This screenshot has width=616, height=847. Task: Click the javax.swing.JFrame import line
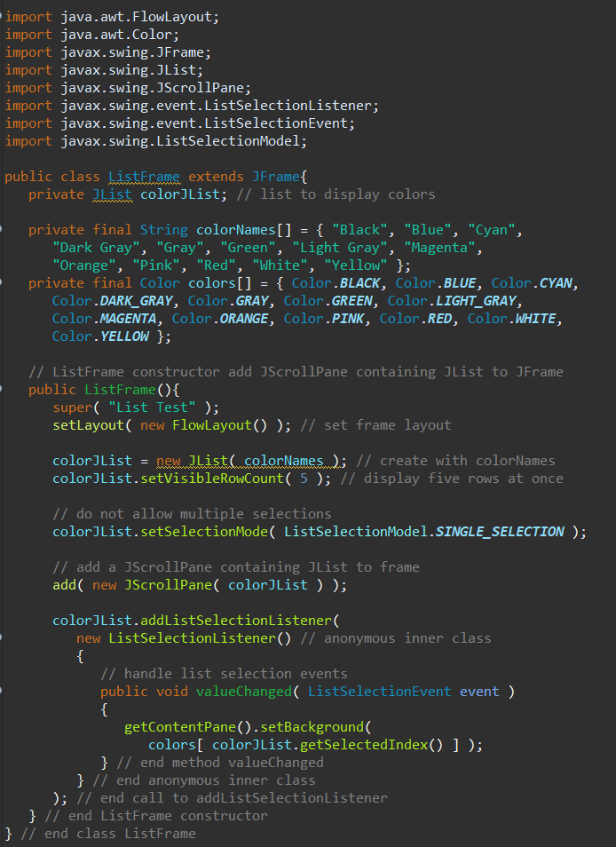tap(108, 52)
